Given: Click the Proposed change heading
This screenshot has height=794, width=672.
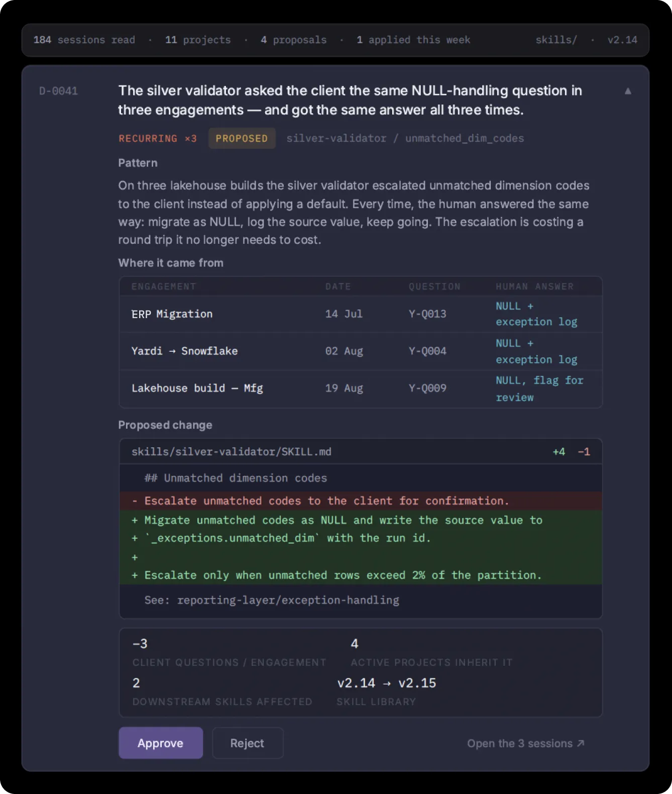Looking at the screenshot, I should [x=165, y=425].
